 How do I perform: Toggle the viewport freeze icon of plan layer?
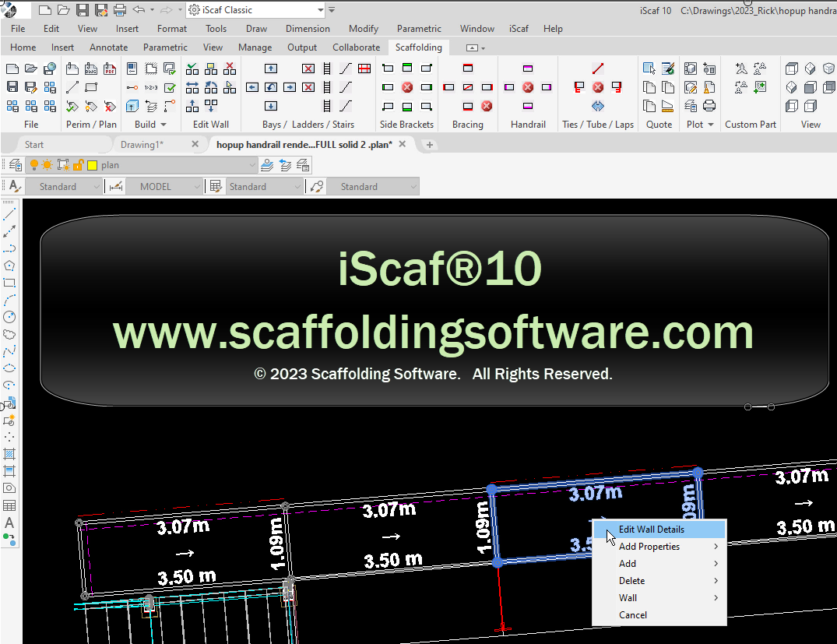click(x=64, y=165)
